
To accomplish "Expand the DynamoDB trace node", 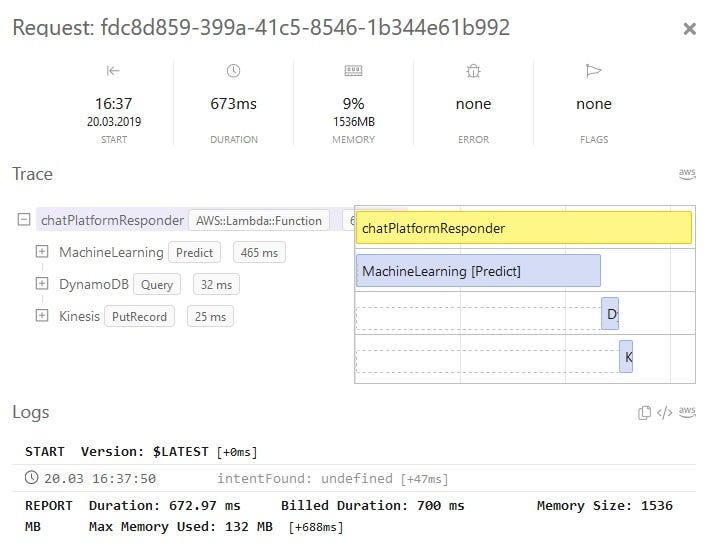I will coord(42,284).
